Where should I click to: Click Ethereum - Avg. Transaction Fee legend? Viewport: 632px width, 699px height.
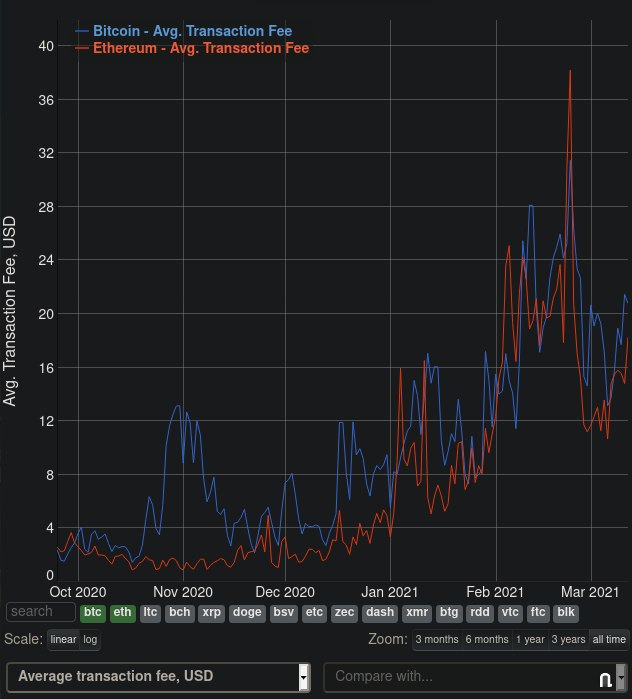[201, 48]
